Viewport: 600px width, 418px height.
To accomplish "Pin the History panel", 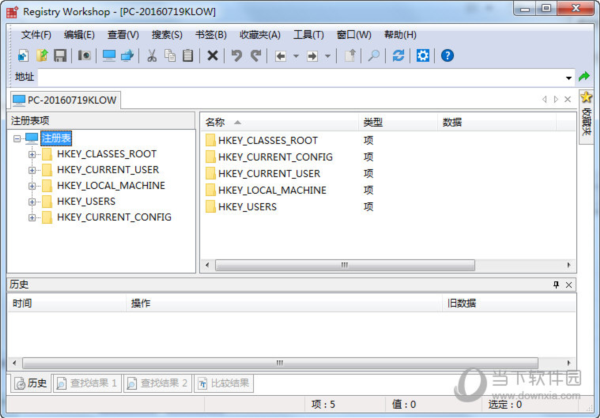I will tap(556, 284).
